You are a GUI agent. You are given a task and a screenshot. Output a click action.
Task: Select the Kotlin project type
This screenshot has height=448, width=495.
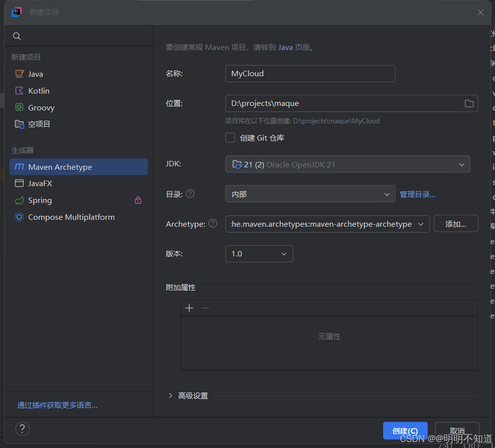coord(79,91)
